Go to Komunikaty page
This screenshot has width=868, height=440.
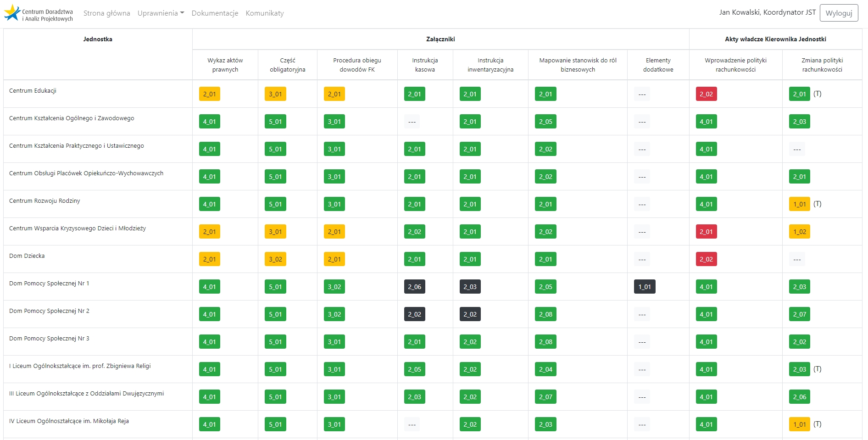pos(265,13)
